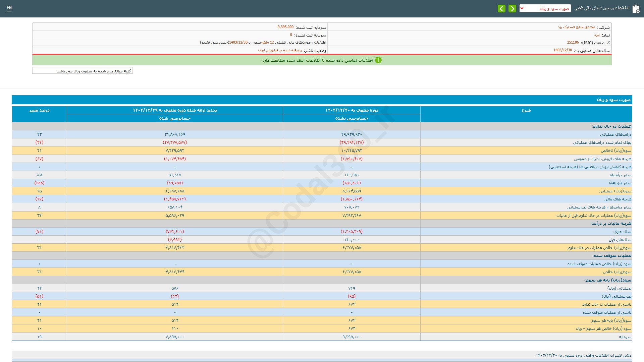Image resolution: width=644 pixels, height=362 pixels.
Task: Select the سود(زیان) ناخالص row label
Action: coord(616,151)
